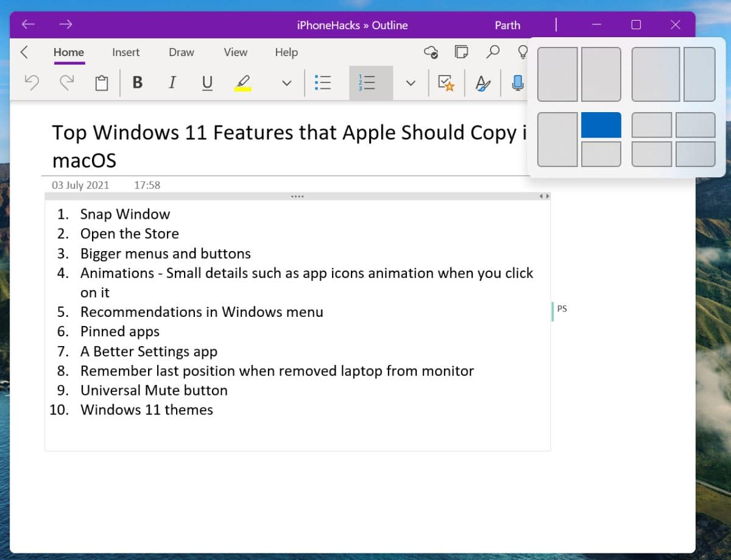Select the Format Painter tool
This screenshot has height=560, width=731.
click(482, 83)
